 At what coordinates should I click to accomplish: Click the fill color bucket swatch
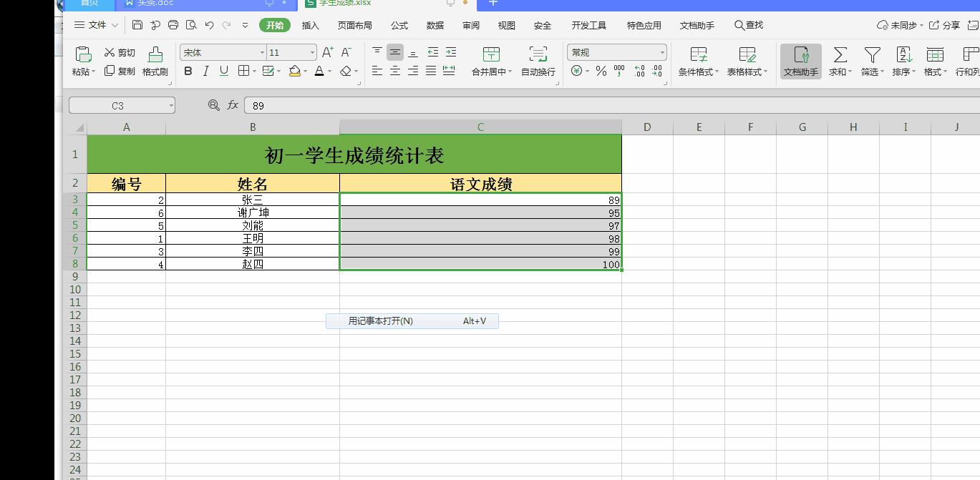click(294, 71)
